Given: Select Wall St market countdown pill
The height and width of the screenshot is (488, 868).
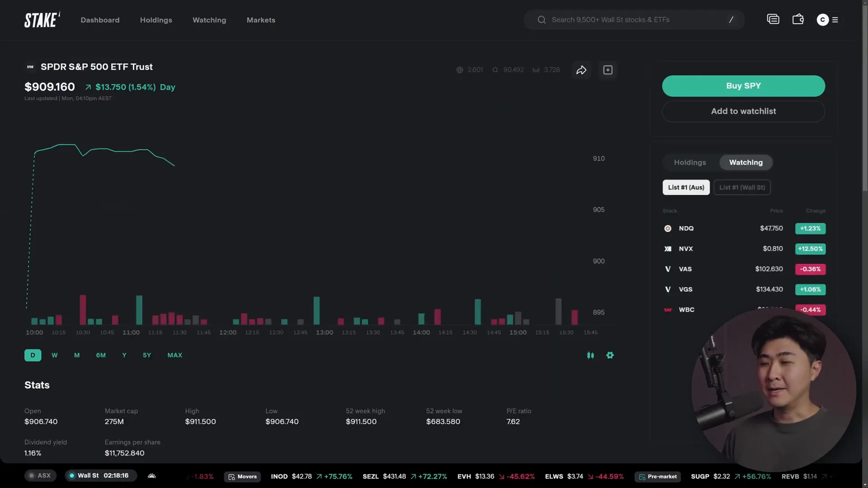Looking at the screenshot, I should tap(100, 475).
